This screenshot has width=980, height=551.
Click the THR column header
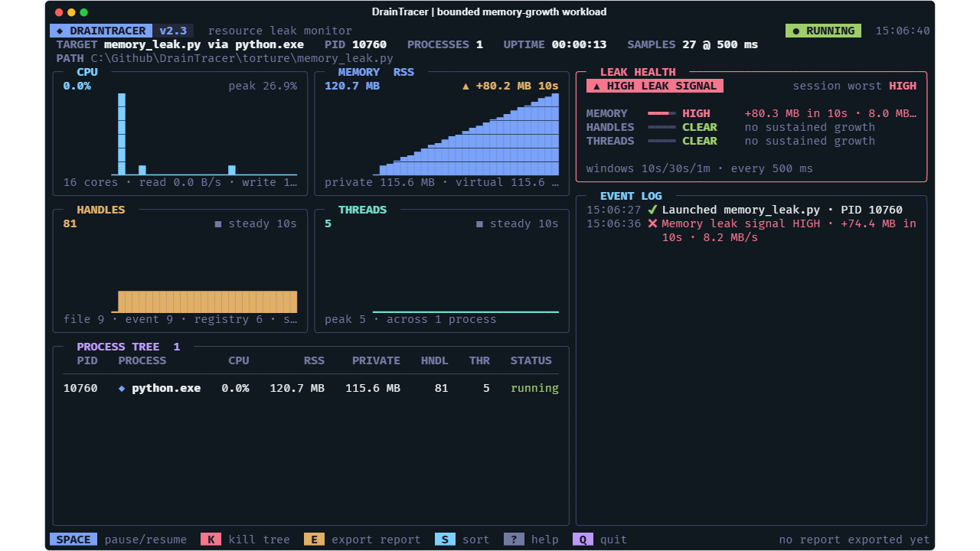tap(479, 360)
